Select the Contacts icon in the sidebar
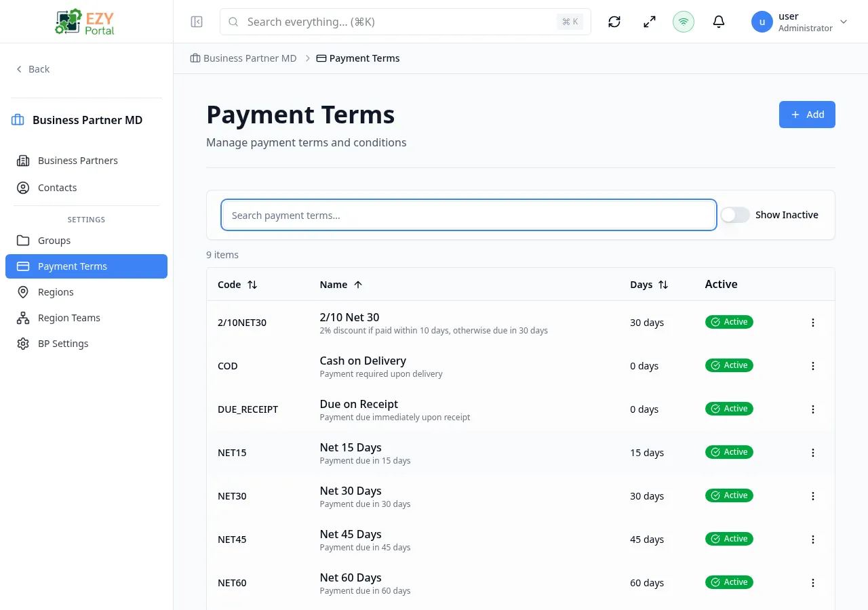868x610 pixels. (24, 188)
